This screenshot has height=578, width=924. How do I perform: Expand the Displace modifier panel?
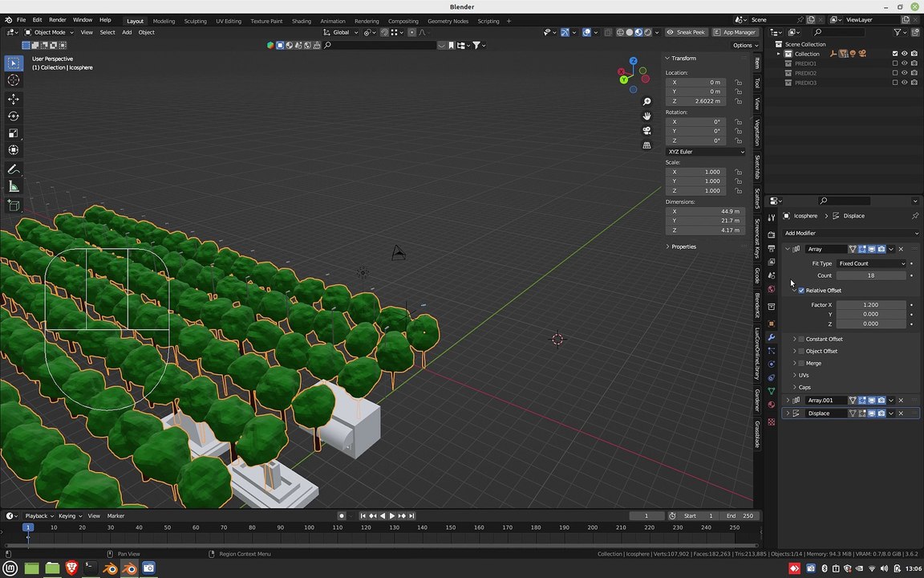point(788,413)
